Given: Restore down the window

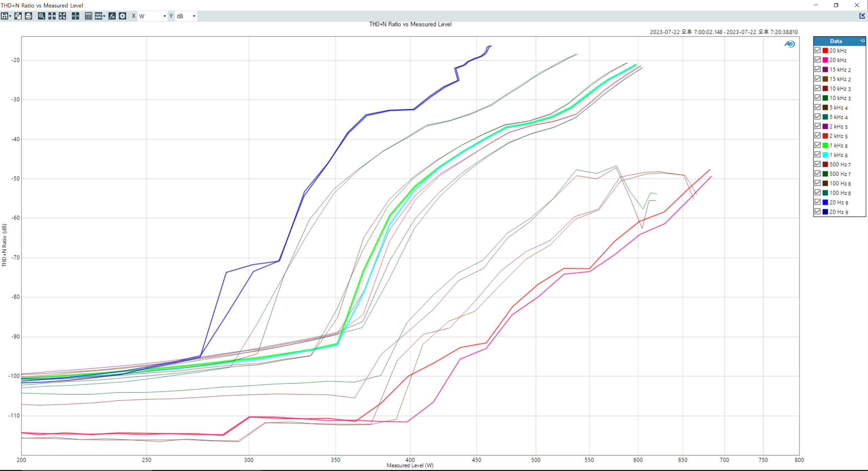Looking at the screenshot, I should click(x=836, y=5).
